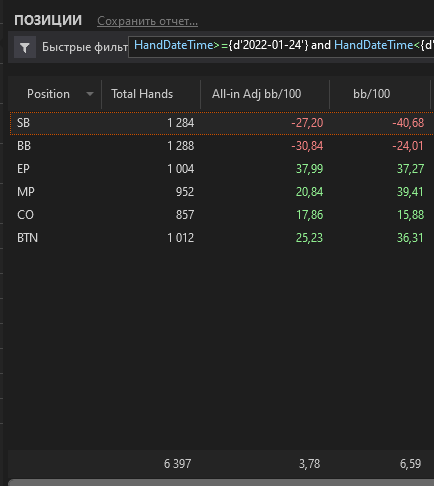434x486 pixels.
Task: Open the quick filters funnel icon
Action: pos(25,47)
